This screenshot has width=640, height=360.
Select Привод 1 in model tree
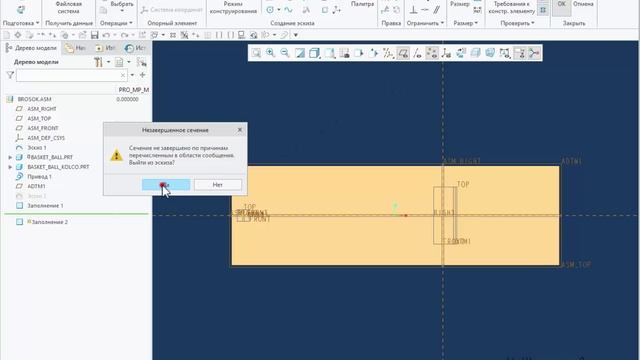tap(39, 177)
